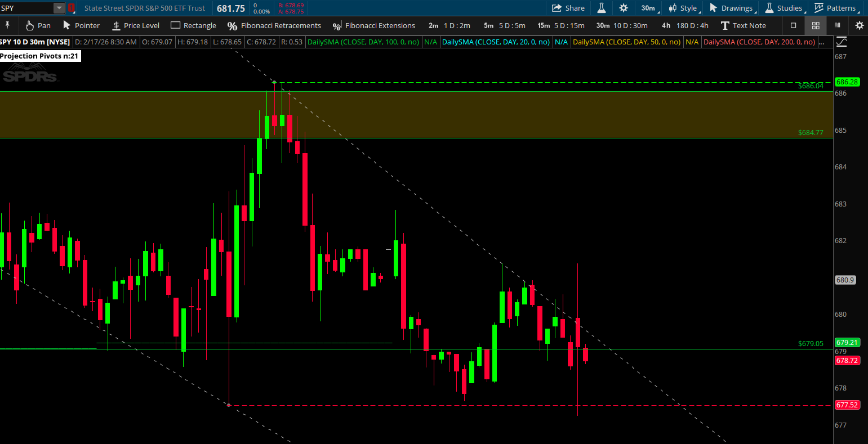The width and height of the screenshot is (868, 444).
Task: Switch to the 15m 5 D : 15m timeframe
Action: [x=561, y=25]
